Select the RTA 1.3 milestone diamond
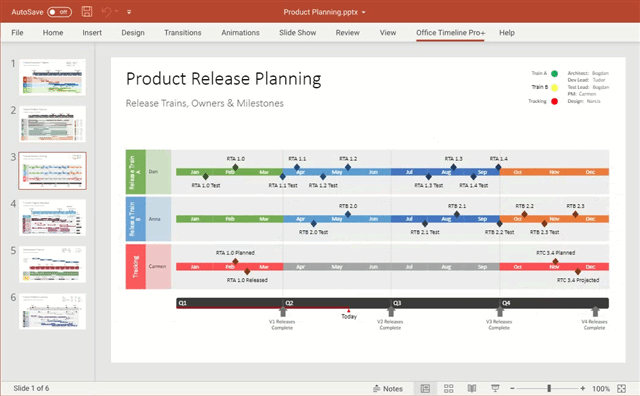640x396 pixels. [x=453, y=167]
